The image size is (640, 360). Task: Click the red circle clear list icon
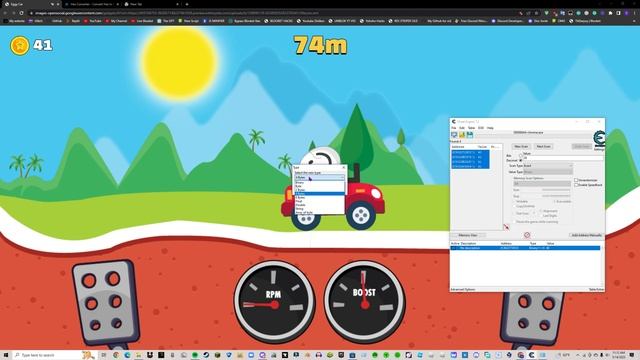[527, 235]
